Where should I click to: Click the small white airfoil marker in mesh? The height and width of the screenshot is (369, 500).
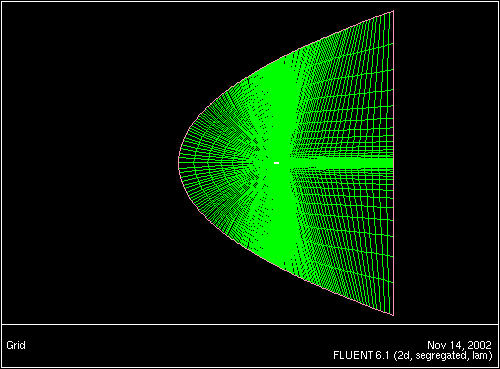(x=276, y=163)
